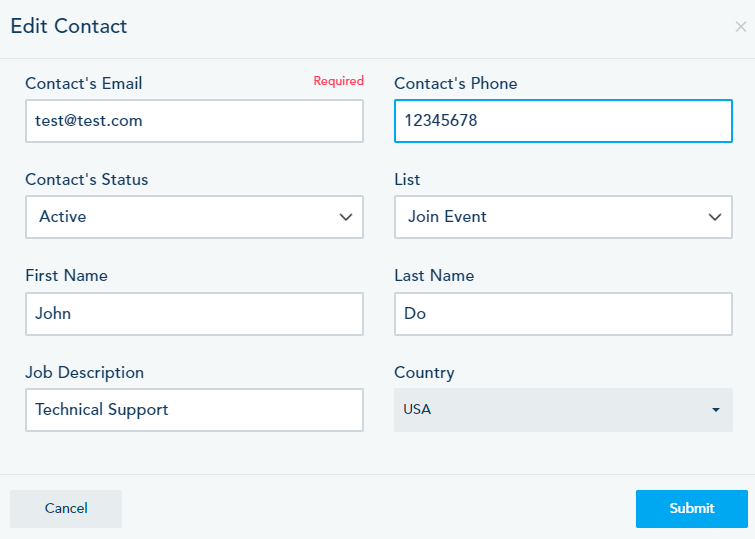Screen dimensions: 755x539
Task: Click the Contact's Phone field label
Action: tap(455, 83)
